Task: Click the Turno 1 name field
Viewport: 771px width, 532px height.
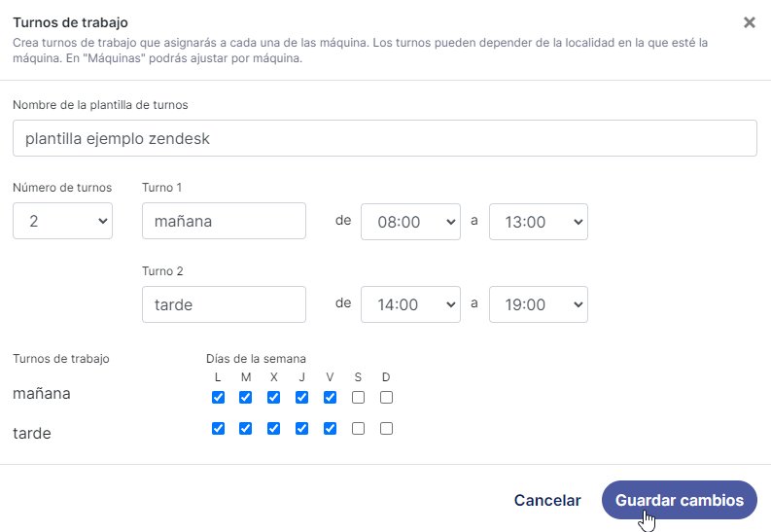Action: tap(224, 221)
